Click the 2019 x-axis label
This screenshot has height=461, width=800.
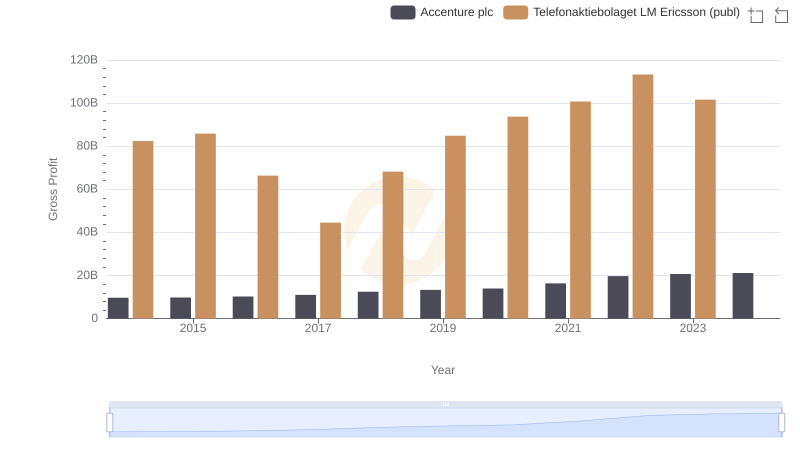pyautogui.click(x=443, y=328)
